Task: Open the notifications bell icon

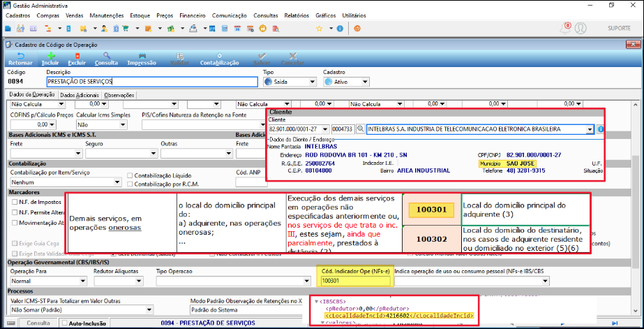Action: click(566, 28)
